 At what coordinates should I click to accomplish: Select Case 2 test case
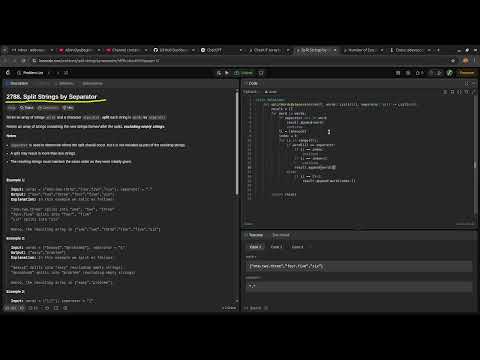276,247
